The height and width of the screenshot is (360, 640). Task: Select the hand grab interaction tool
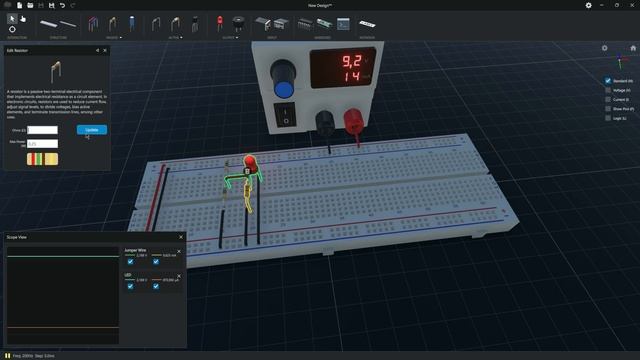point(23,18)
